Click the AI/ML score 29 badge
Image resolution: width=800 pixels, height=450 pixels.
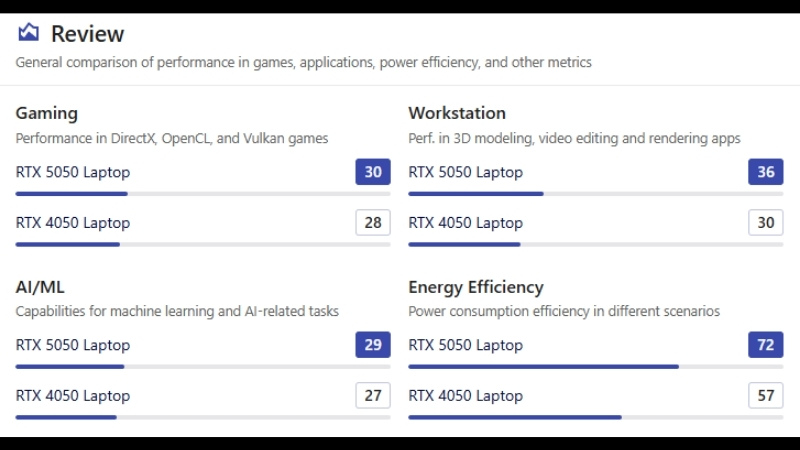pos(373,345)
